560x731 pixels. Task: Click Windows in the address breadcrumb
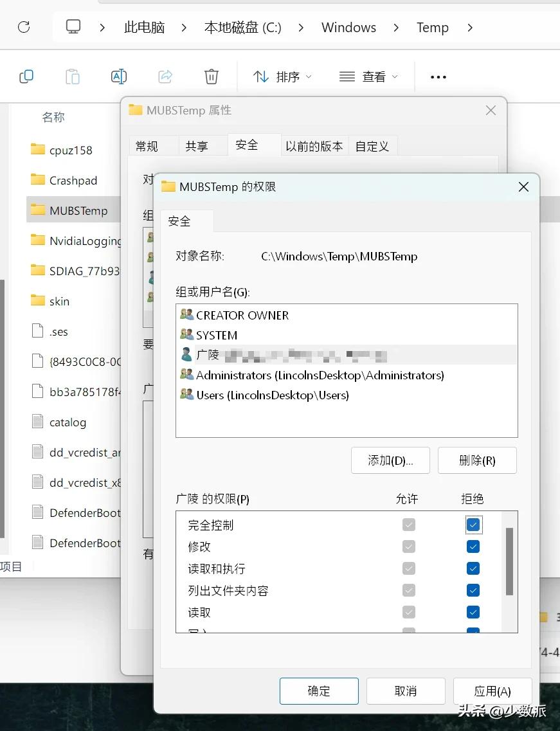click(348, 28)
